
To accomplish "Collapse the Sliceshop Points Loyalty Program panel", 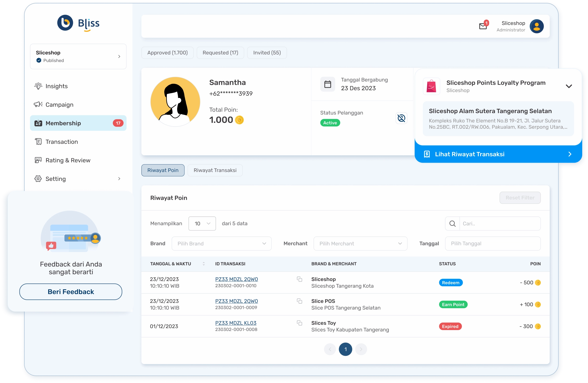I will pos(569,86).
